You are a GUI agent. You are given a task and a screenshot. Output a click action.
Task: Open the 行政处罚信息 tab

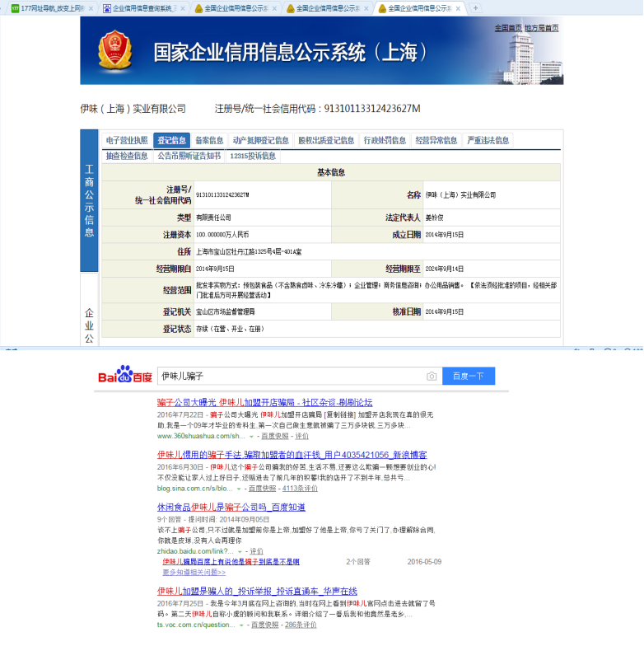pyautogui.click(x=385, y=140)
